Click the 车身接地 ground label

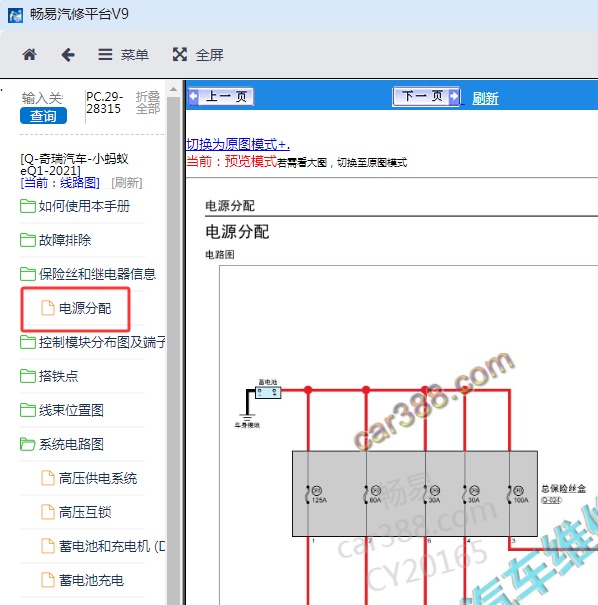point(247,425)
